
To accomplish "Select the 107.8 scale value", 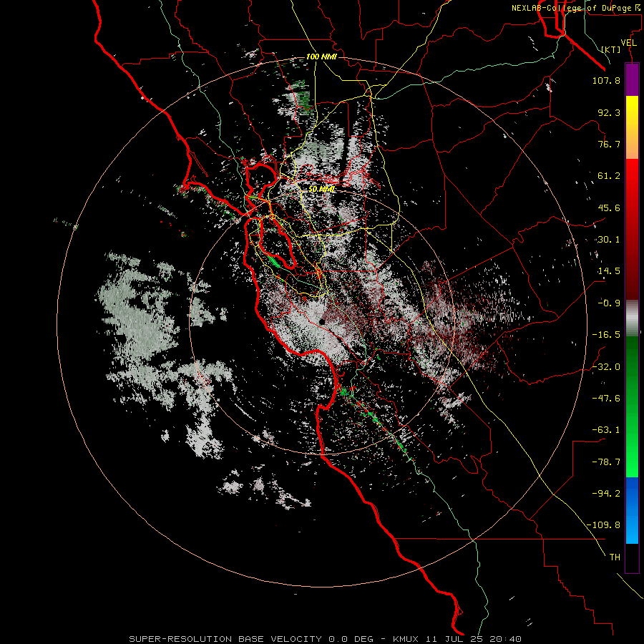I will tap(606, 80).
